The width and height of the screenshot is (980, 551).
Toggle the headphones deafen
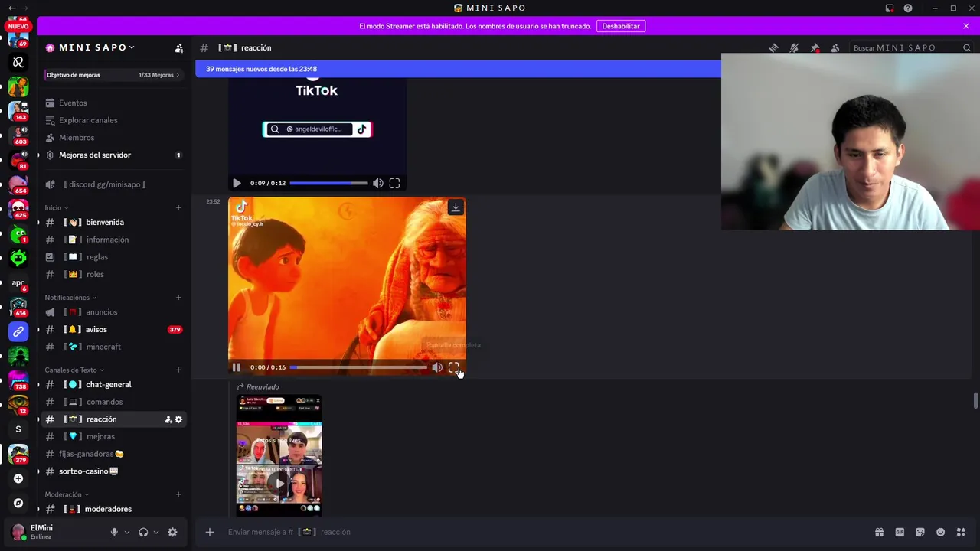(143, 532)
